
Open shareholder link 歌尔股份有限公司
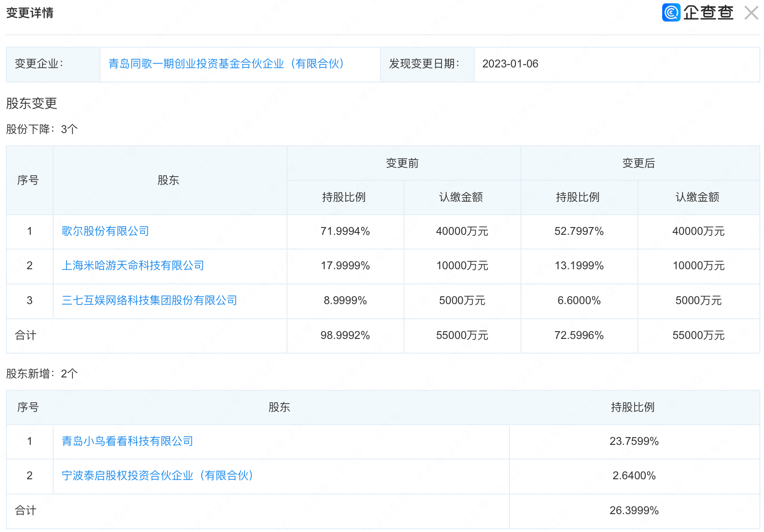pos(105,231)
